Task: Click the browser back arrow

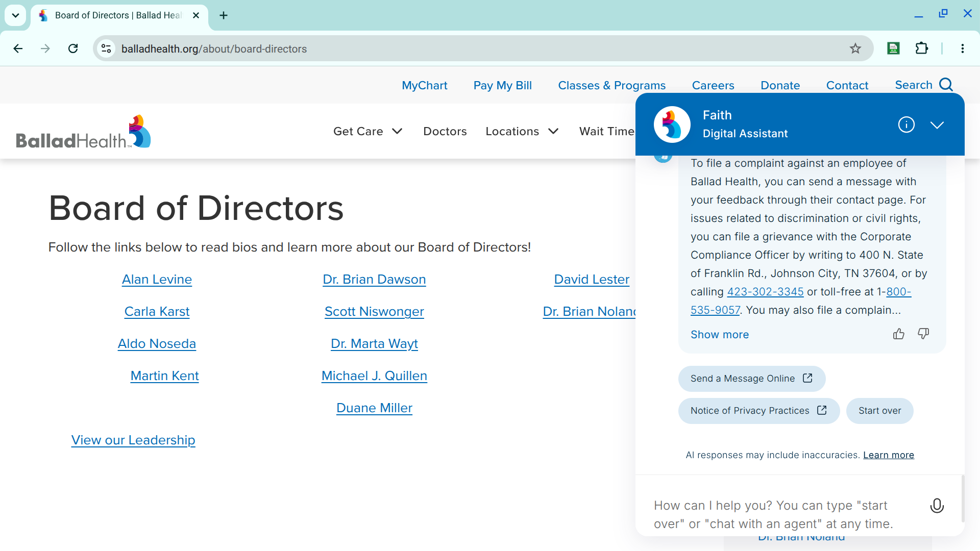Action: coord(18,48)
